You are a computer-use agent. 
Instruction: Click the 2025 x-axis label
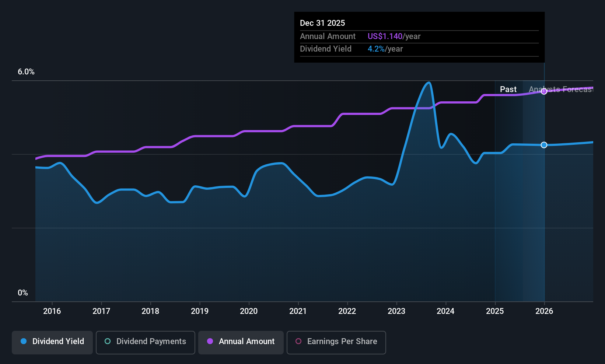tap(495, 311)
